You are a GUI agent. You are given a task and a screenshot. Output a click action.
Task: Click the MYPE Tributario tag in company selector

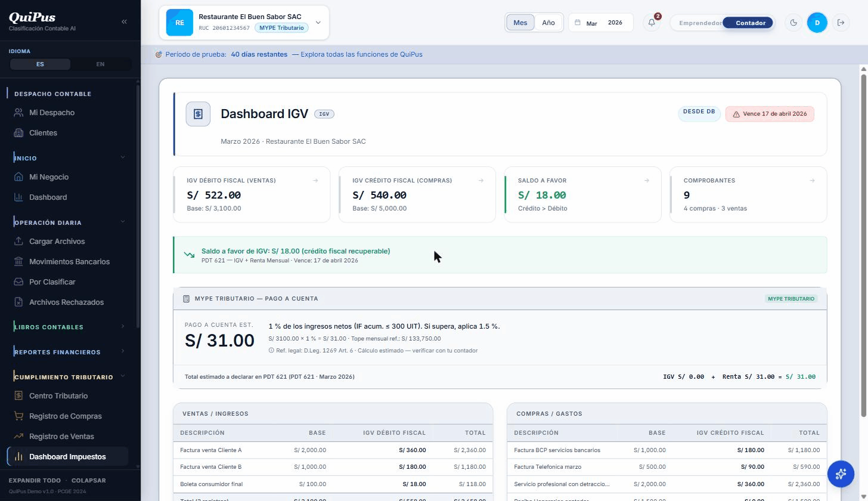pyautogui.click(x=282, y=28)
